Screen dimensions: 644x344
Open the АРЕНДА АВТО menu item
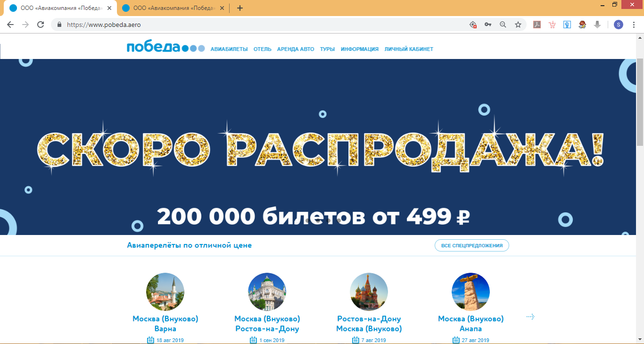296,49
